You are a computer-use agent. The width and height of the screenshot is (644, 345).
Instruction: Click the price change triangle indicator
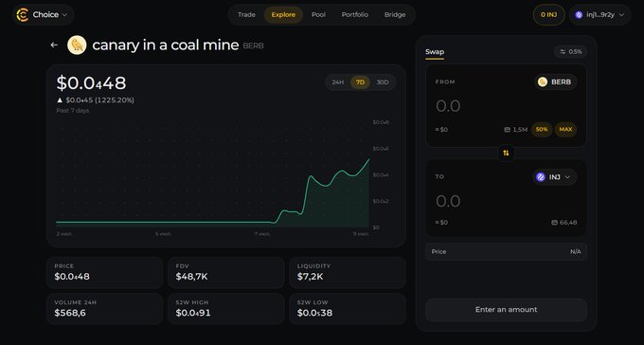click(60, 100)
